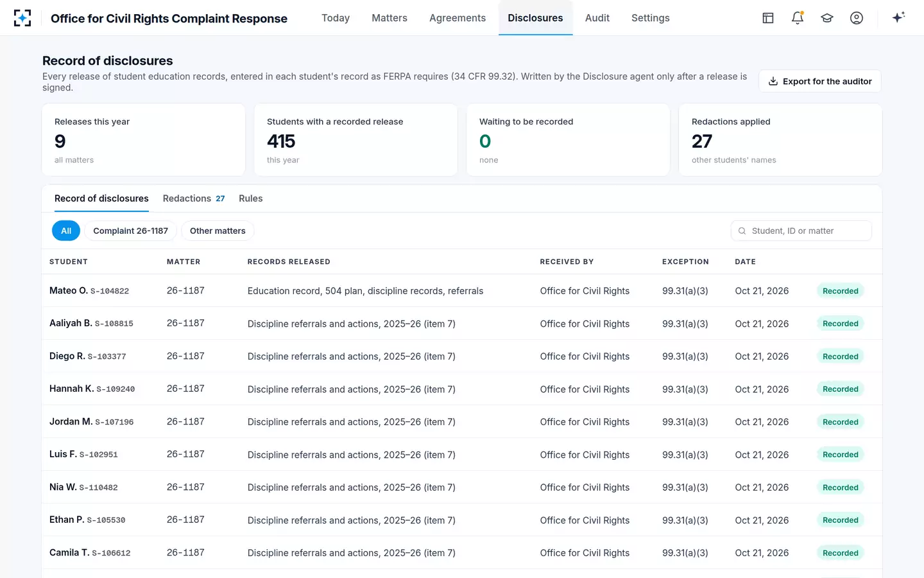Switch to the Agreements tab
This screenshot has width=924, height=578.
tap(458, 18)
